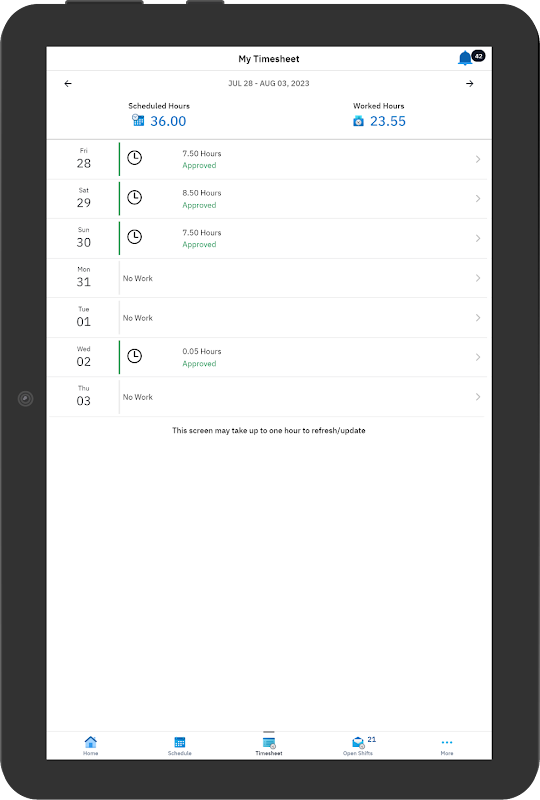Image resolution: width=540 pixels, height=800 pixels.
Task: Click the 36.00 scheduled hours value
Action: click(x=168, y=121)
